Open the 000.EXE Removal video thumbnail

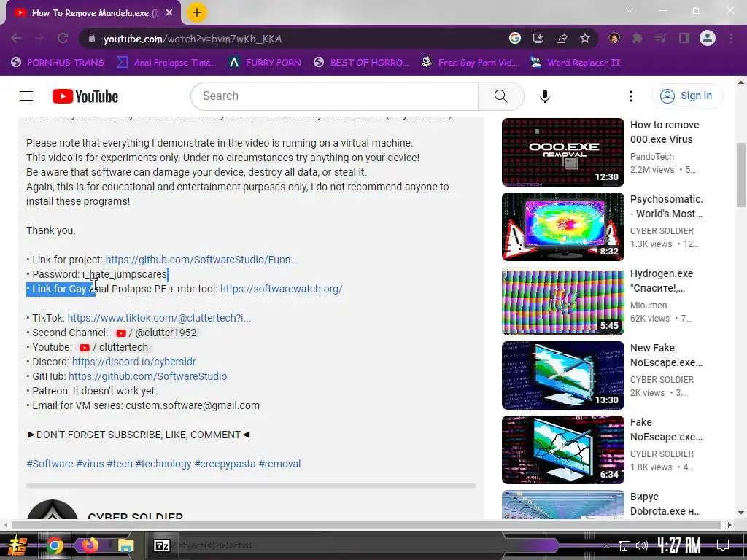point(562,152)
